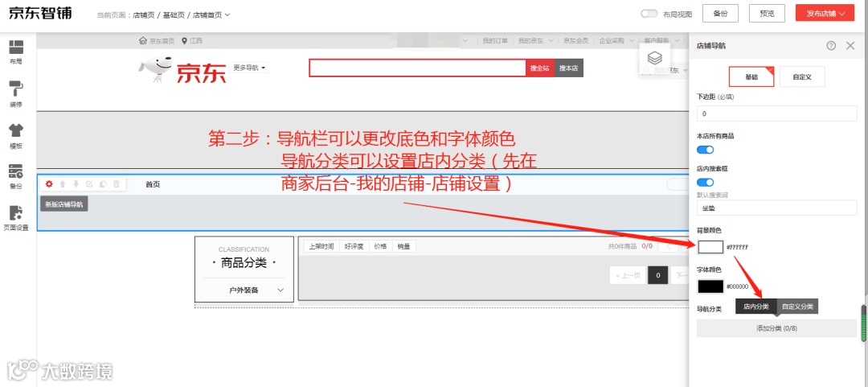Sort products by 销量

pyautogui.click(x=404, y=247)
